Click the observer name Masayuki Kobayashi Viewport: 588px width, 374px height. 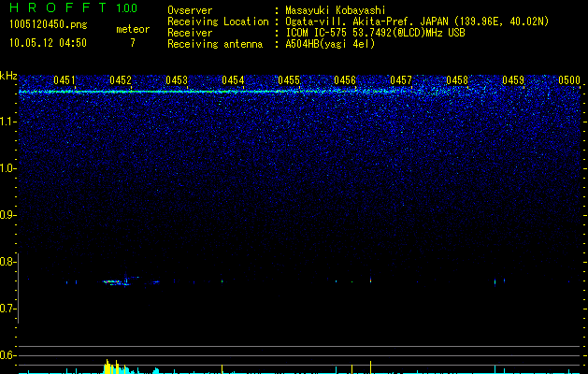(336, 10)
